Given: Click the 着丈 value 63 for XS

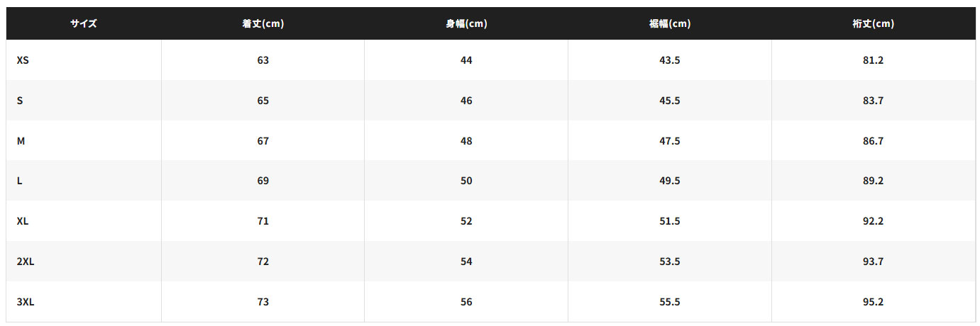Looking at the screenshot, I should click(x=263, y=60).
